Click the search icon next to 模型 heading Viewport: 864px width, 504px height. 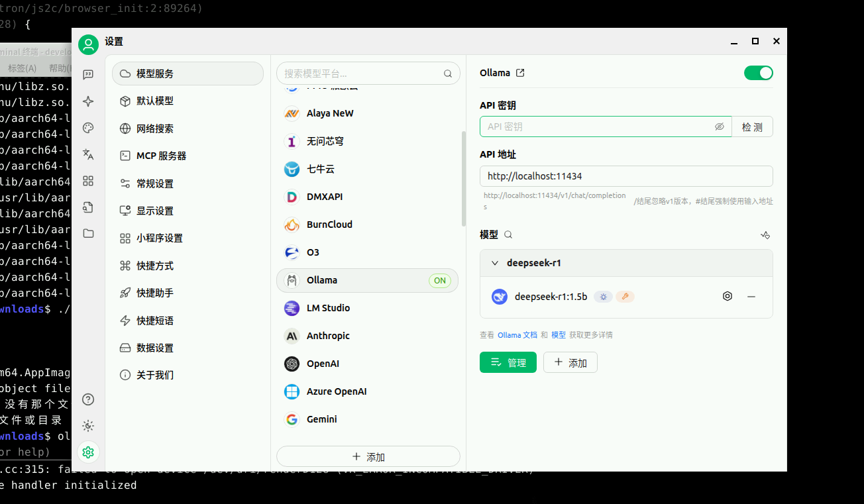508,234
